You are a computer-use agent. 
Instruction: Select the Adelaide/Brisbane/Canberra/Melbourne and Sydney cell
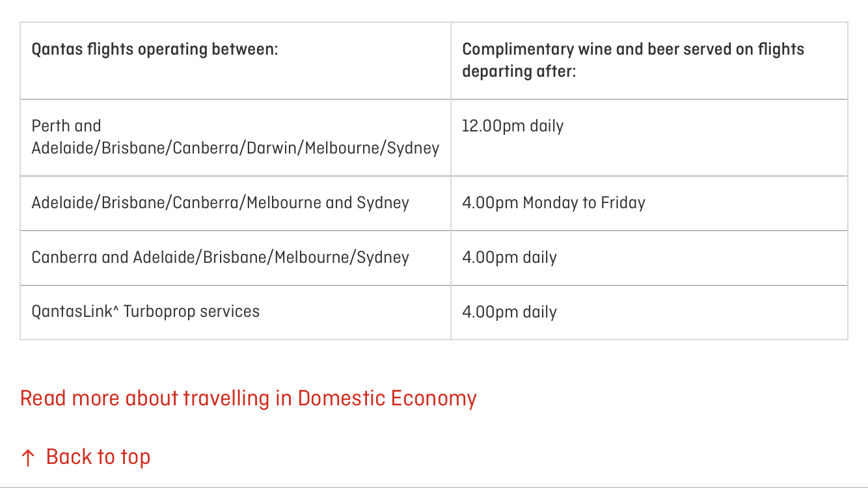point(236,204)
